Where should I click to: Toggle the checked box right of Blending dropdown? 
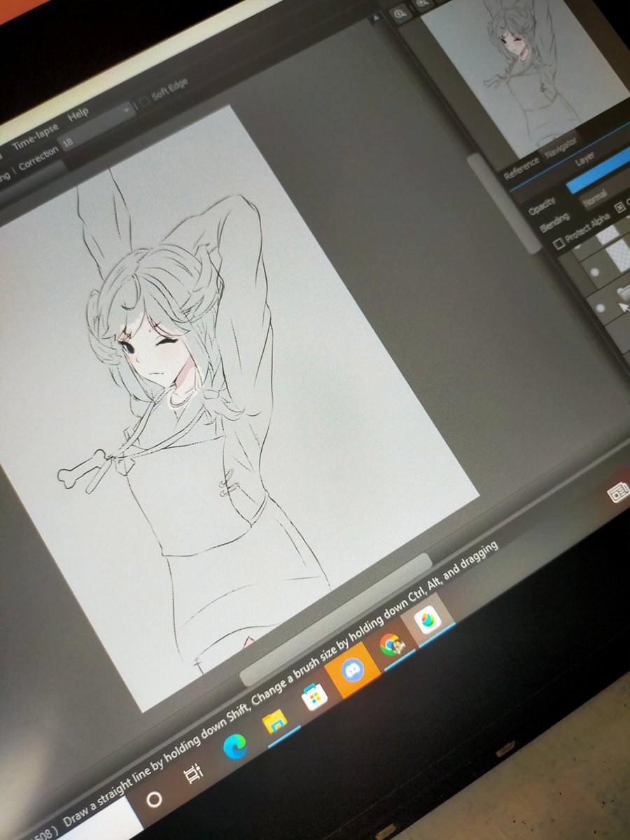click(620, 209)
